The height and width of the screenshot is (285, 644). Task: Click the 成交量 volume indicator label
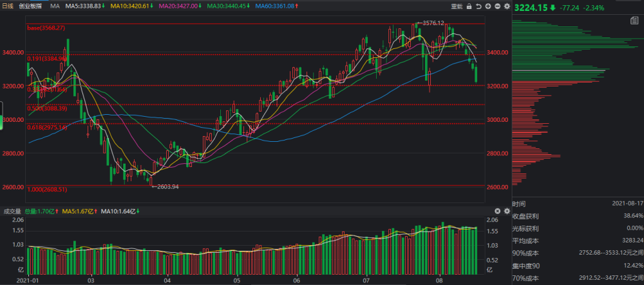[x=11, y=211]
